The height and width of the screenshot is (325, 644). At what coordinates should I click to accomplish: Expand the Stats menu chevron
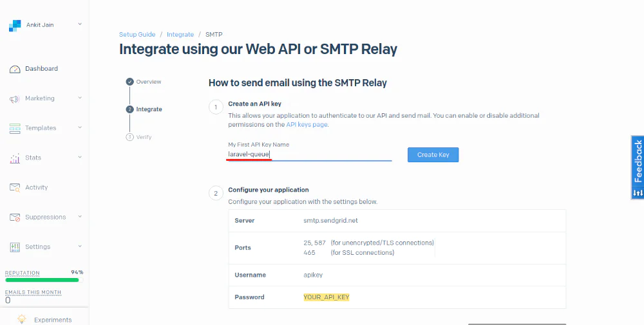[80, 158]
